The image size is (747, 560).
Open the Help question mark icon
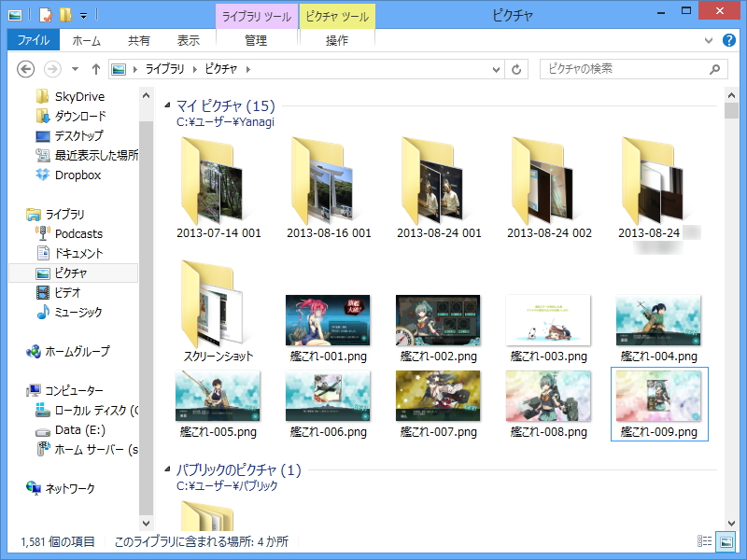pyautogui.click(x=728, y=40)
